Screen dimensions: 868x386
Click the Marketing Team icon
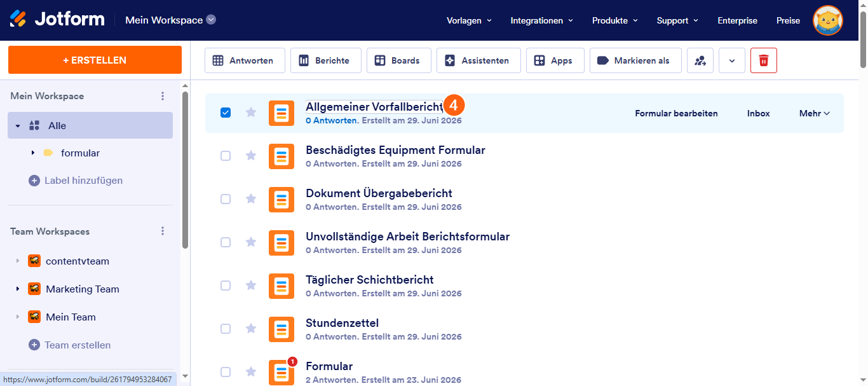coord(34,289)
